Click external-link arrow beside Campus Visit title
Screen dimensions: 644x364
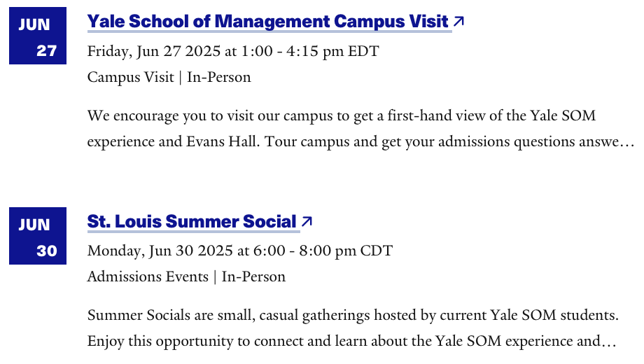pos(458,21)
